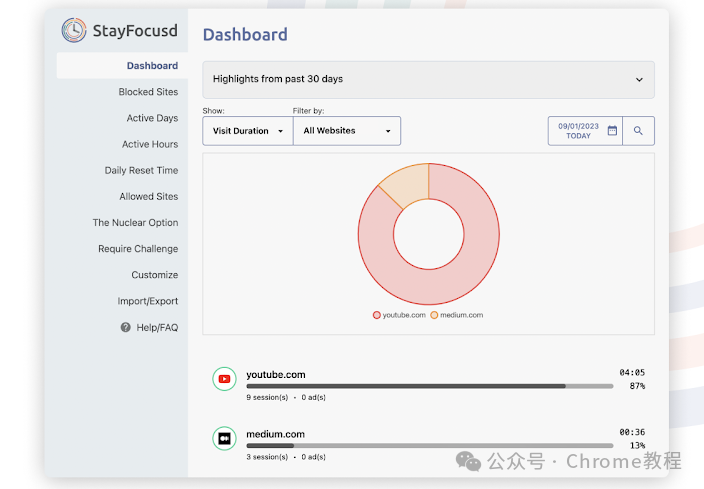Click the 87% percentage value
Viewport: 704px width, 489px height.
click(637, 386)
